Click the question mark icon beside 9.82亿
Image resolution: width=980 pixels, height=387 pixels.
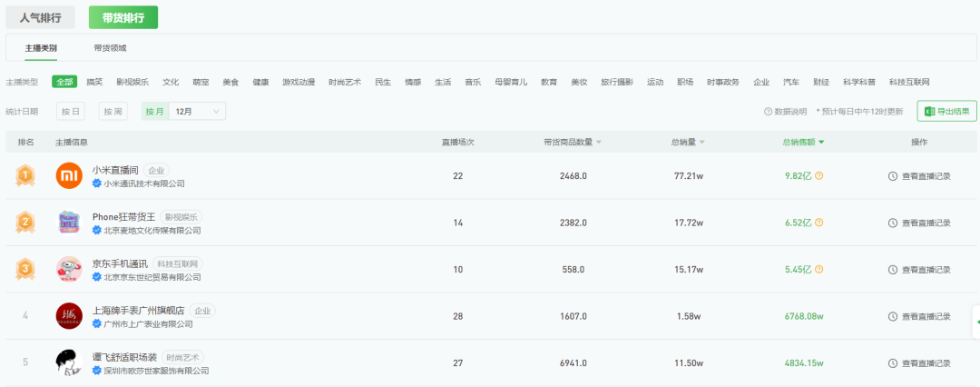pos(819,176)
